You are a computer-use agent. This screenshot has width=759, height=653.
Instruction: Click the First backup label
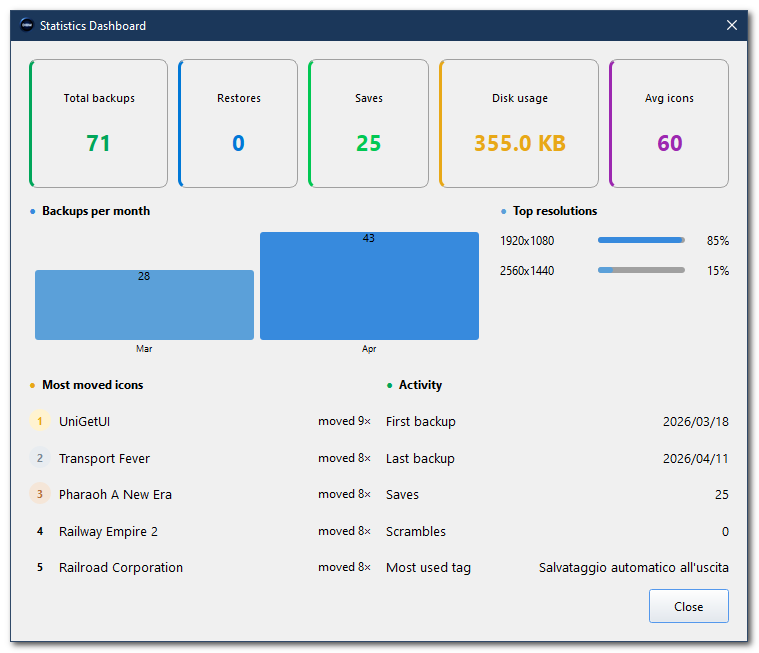pyautogui.click(x=421, y=422)
